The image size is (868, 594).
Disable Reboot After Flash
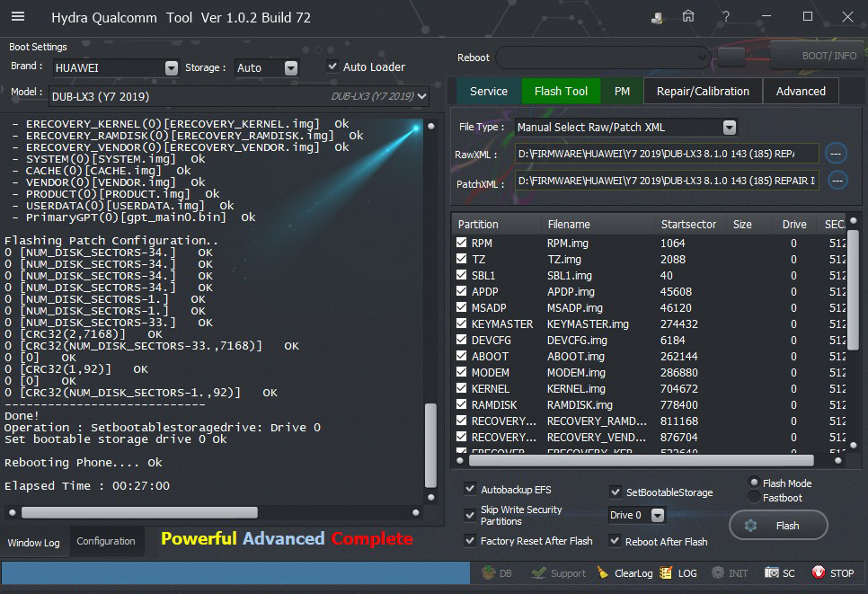[x=615, y=540]
